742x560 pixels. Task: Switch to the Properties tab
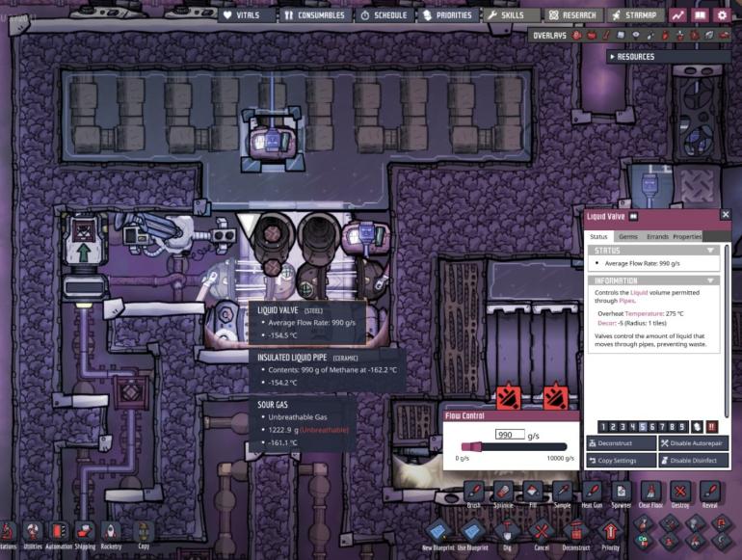[687, 236]
